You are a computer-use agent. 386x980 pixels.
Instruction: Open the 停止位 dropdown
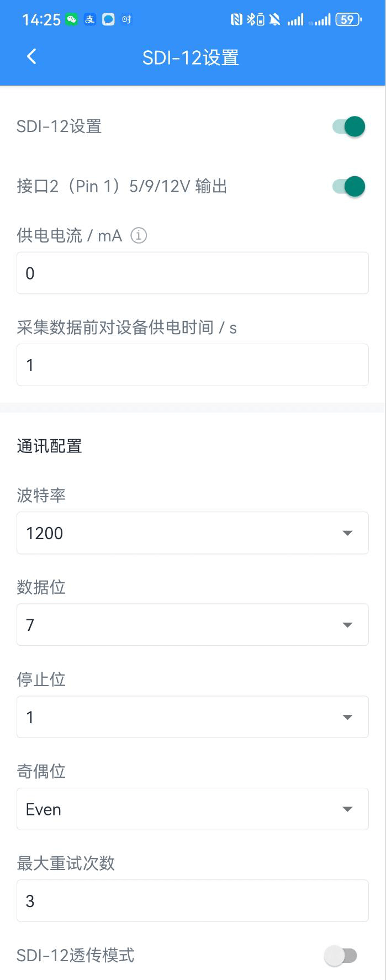point(192,717)
